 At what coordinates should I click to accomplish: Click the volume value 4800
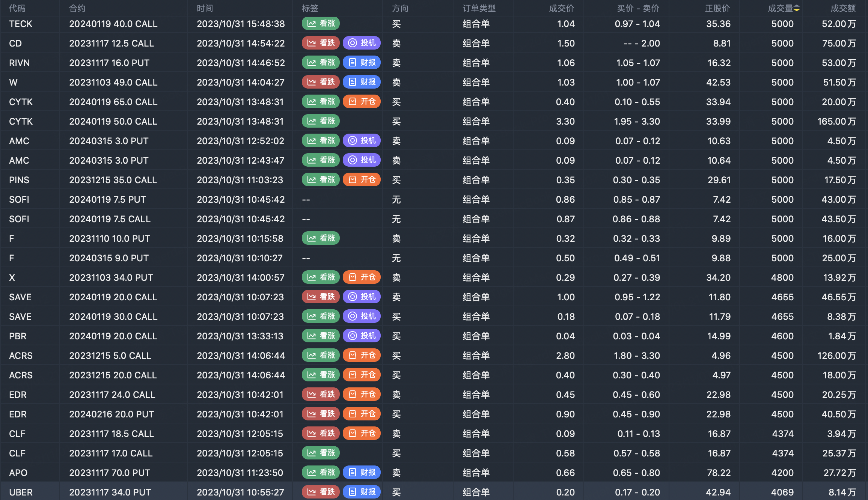pos(782,277)
